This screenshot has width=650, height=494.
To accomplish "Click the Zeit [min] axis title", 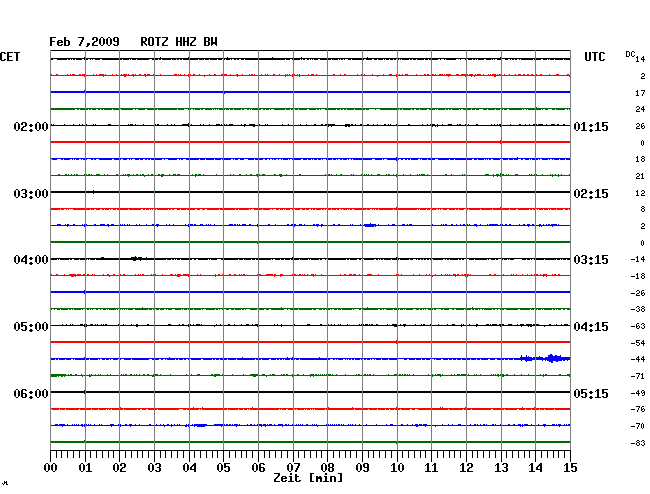I will coord(308,478).
